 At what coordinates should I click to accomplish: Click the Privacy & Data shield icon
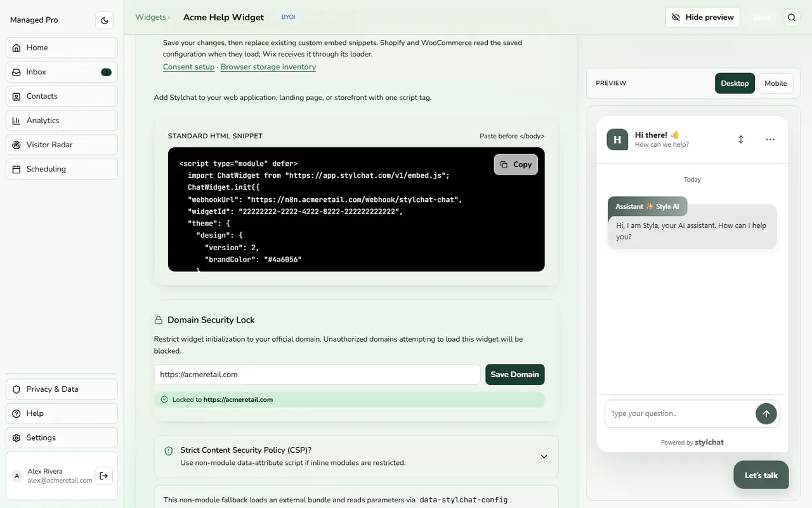16,389
